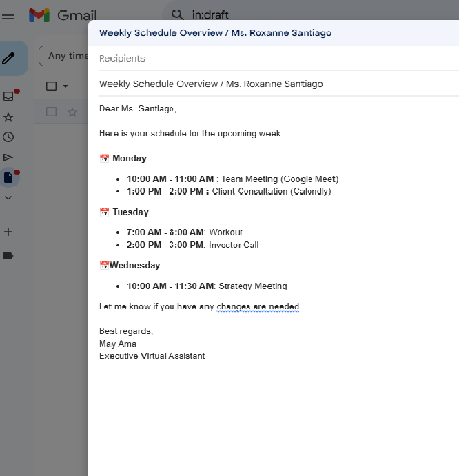Open the Inbox from sidebar
This screenshot has height=476, width=459.
click(8, 96)
